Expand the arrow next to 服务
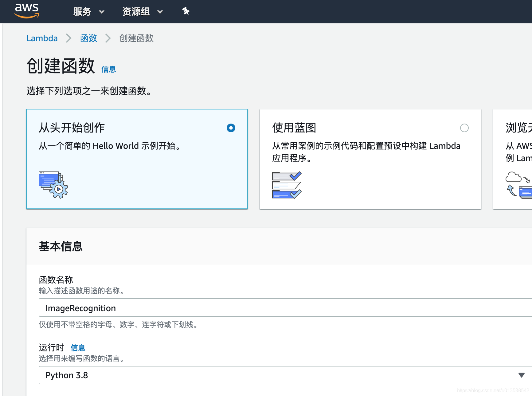This screenshot has height=396, width=532. 102,12
